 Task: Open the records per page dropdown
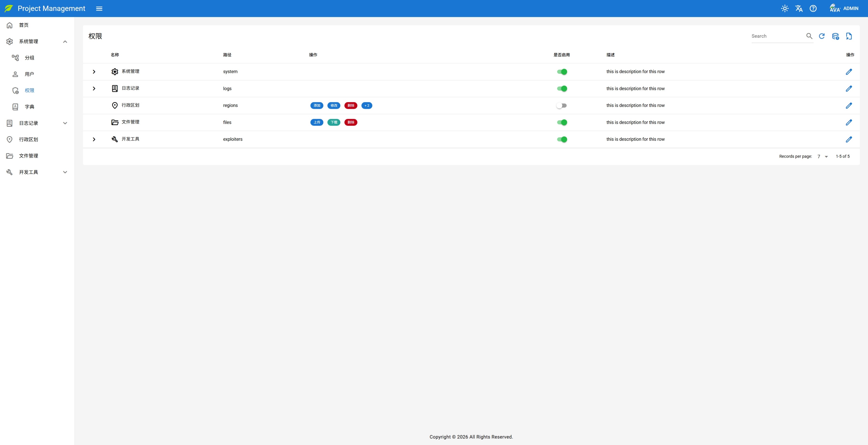(822, 156)
